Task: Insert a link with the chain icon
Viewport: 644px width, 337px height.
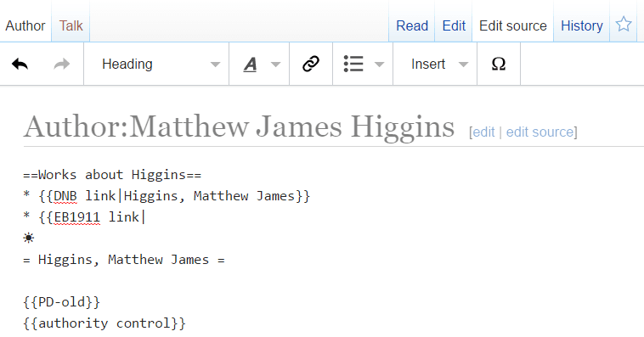Action: point(311,64)
